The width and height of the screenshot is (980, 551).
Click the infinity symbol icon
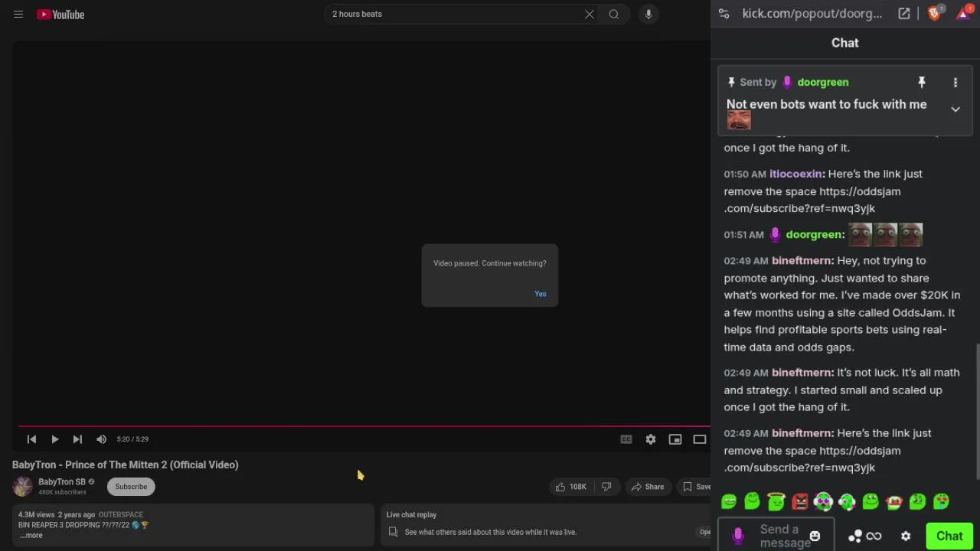click(x=874, y=536)
